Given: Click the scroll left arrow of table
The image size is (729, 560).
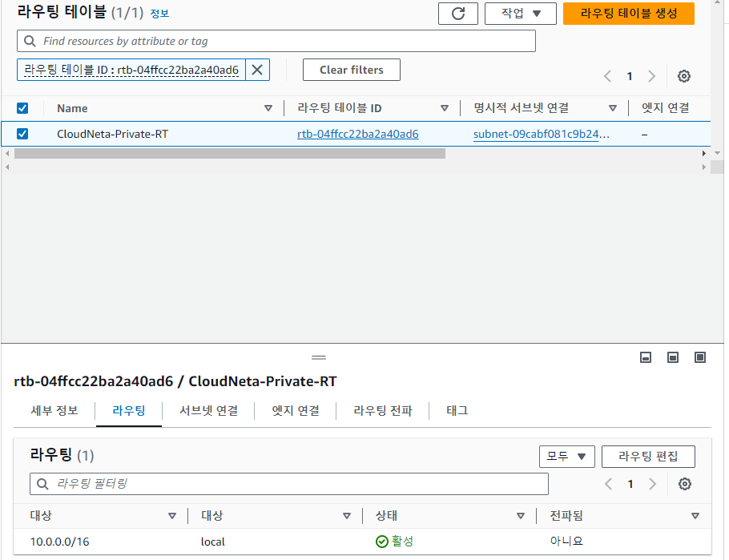Looking at the screenshot, I should pos(7,154).
